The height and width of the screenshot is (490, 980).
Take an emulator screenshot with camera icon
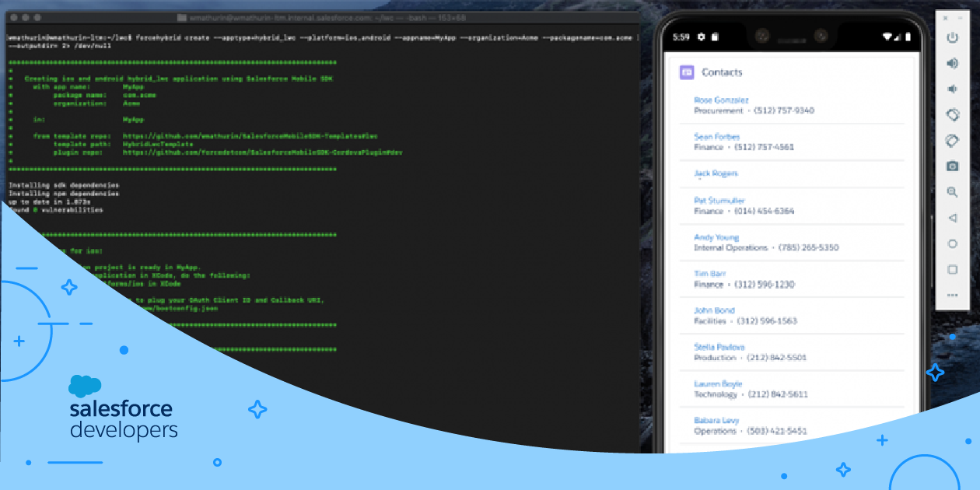point(952,166)
